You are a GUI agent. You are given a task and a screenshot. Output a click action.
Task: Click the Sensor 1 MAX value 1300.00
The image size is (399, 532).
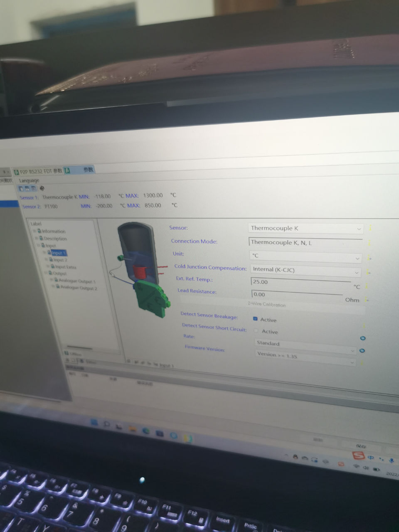153,195
